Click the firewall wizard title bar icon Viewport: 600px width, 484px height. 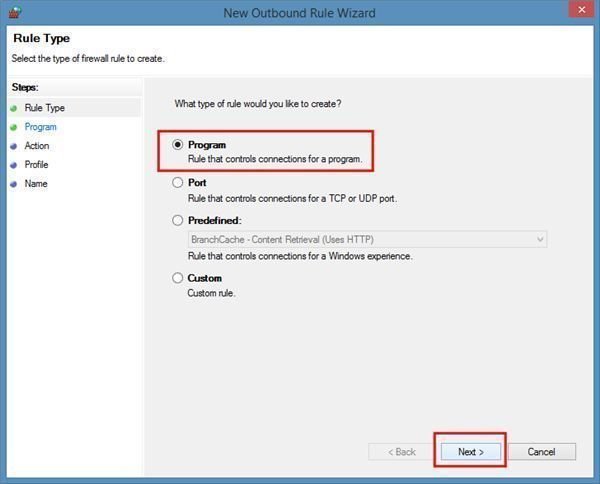[x=15, y=12]
